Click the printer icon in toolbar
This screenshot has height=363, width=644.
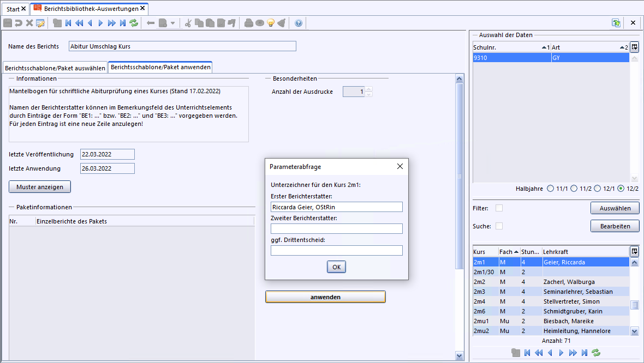coord(248,23)
